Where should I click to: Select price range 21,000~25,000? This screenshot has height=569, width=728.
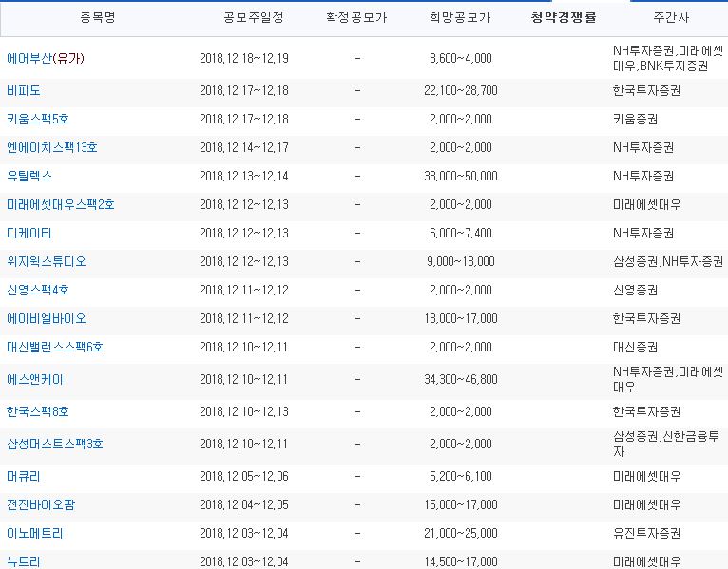pyautogui.click(x=461, y=533)
